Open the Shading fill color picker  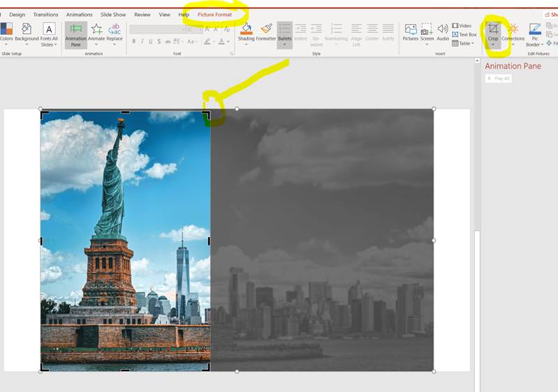point(247,31)
